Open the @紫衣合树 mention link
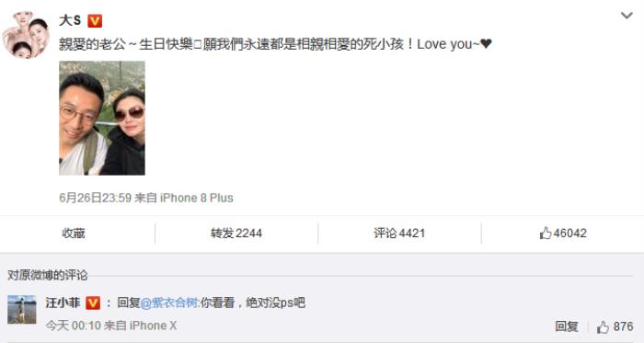The height and width of the screenshot is (343, 644). pos(169,303)
